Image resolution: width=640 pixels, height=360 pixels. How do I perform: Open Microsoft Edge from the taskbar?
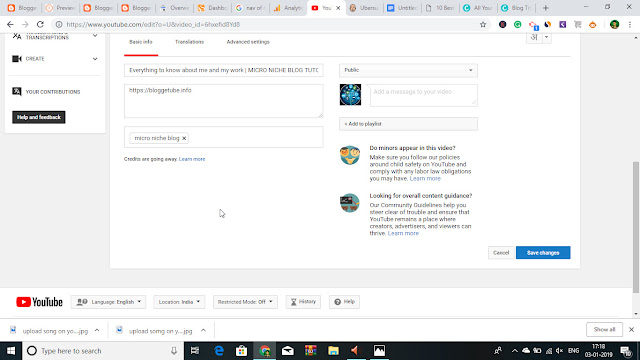[219, 351]
